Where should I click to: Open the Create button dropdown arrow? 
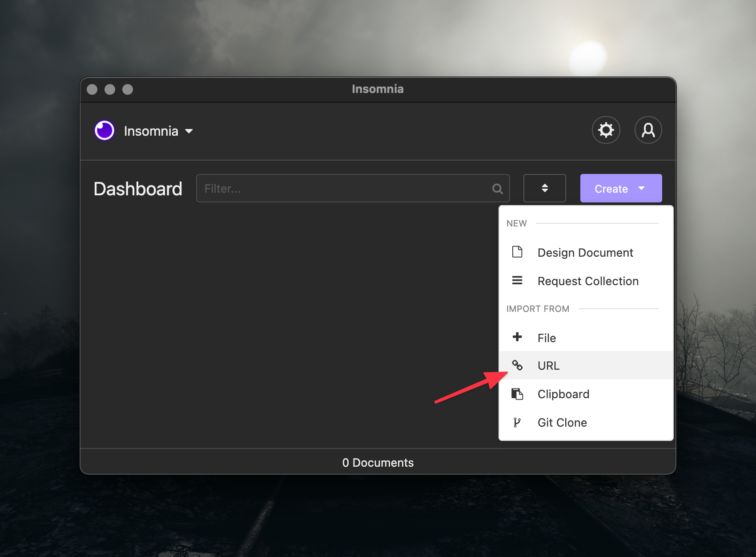642,188
